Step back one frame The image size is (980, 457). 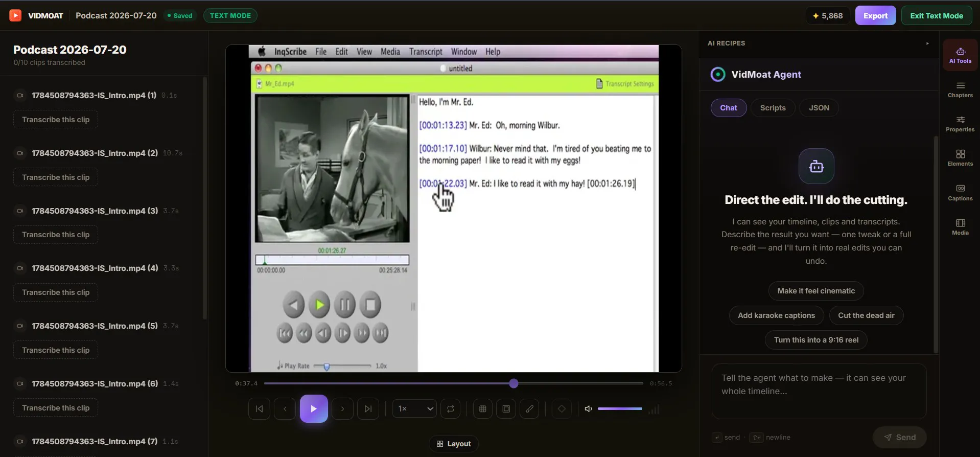point(285,409)
